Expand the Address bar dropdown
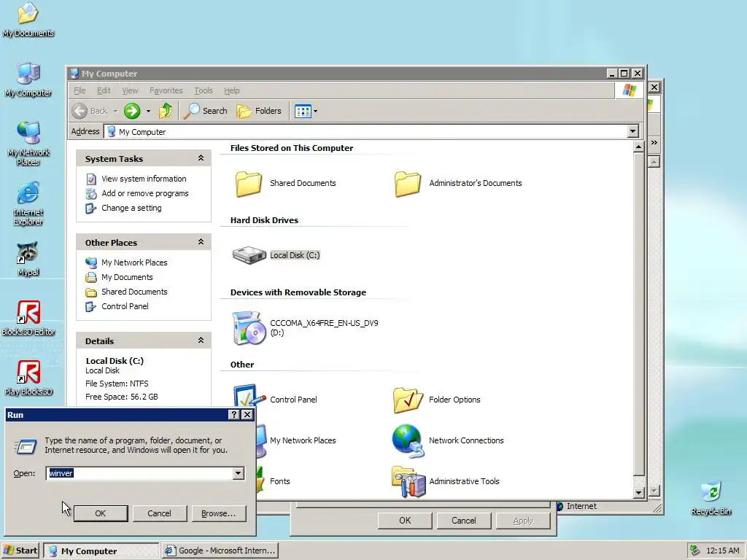Viewport: 747px width, 560px height. [632, 131]
